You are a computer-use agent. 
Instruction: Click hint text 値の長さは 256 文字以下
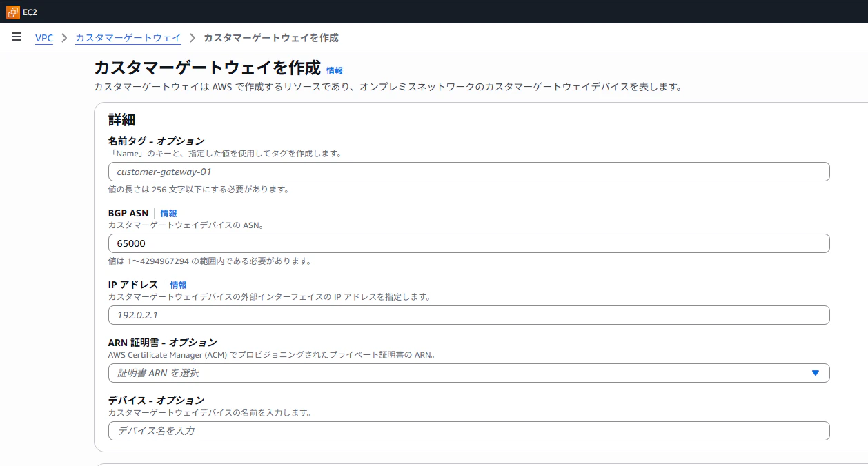coord(199,190)
